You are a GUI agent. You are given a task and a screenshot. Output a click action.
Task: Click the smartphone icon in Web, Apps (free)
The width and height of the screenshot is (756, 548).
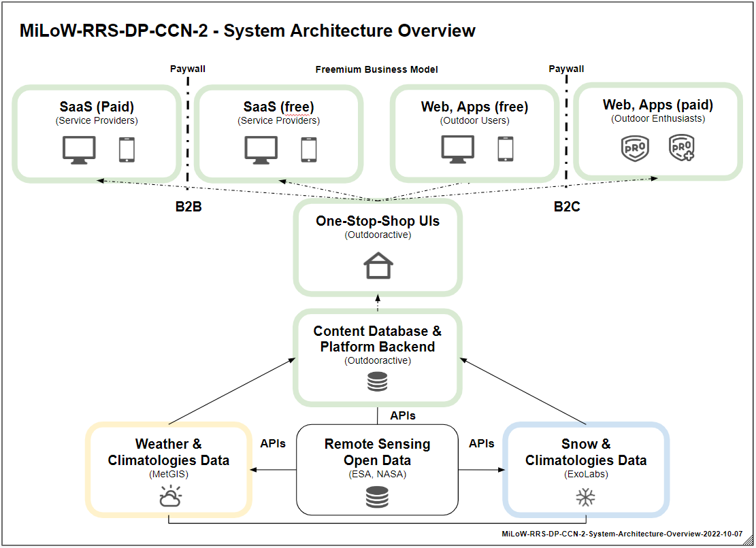coord(506,149)
